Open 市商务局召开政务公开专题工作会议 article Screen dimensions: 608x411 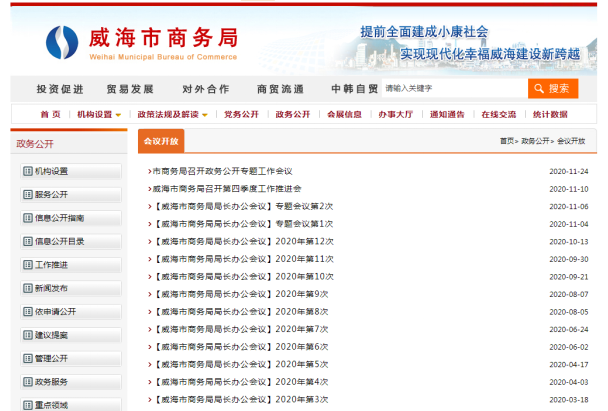click(x=222, y=171)
